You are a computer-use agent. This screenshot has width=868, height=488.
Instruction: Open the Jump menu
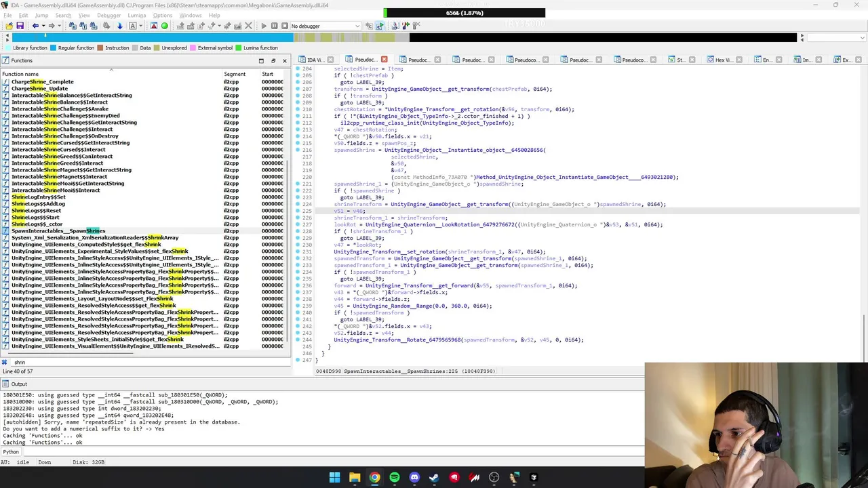pyautogui.click(x=41, y=15)
